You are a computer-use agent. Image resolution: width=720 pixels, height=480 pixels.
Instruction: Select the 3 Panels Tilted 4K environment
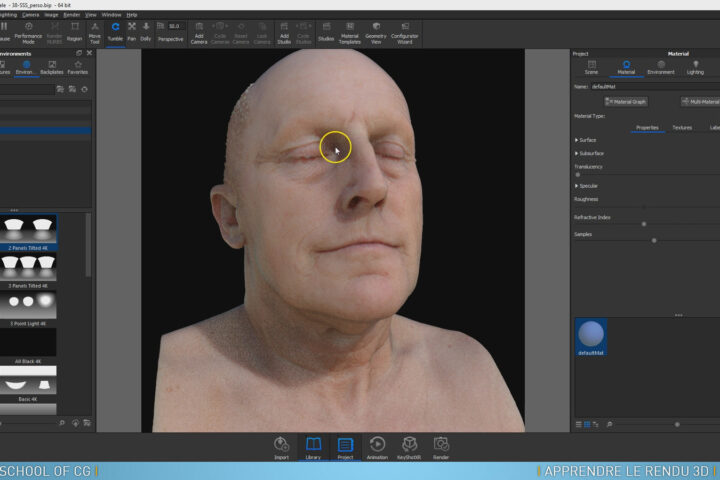click(x=28, y=271)
